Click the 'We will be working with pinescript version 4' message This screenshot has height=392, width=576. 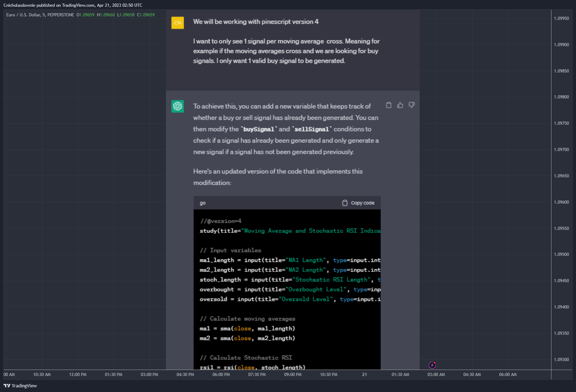click(256, 22)
